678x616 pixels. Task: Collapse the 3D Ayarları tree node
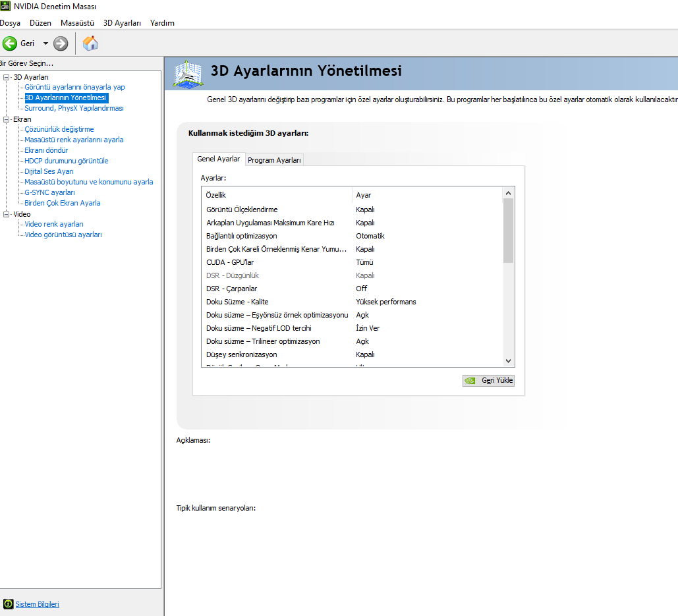tap(6, 77)
